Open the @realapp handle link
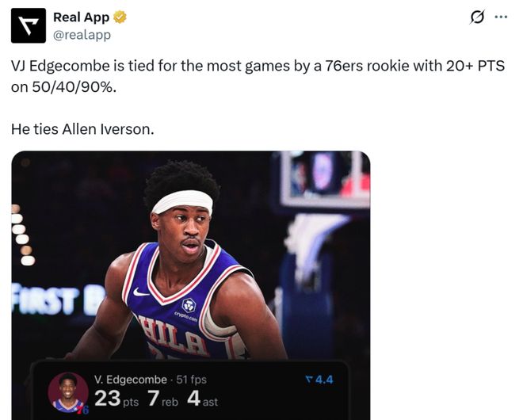This screenshot has height=420, width=523. click(x=82, y=34)
